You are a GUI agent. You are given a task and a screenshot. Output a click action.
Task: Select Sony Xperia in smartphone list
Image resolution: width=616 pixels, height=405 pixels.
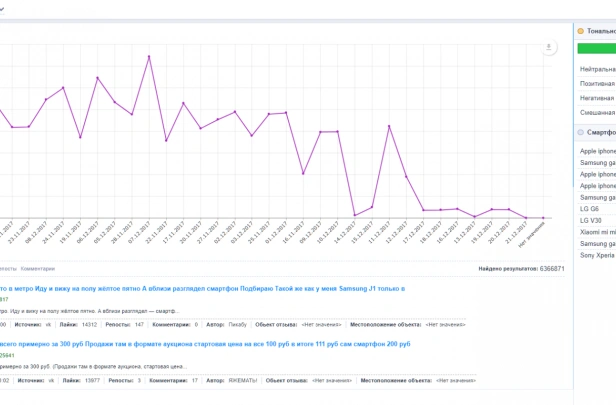coord(597,255)
